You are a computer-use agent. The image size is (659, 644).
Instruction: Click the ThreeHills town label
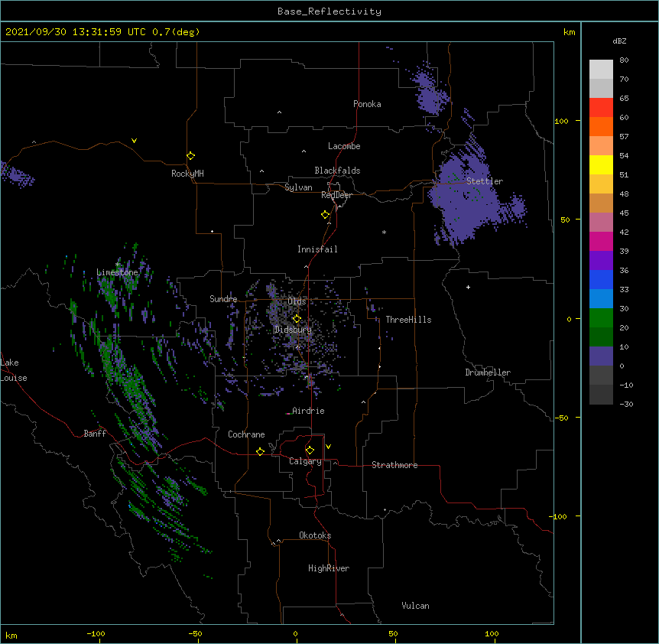(408, 320)
